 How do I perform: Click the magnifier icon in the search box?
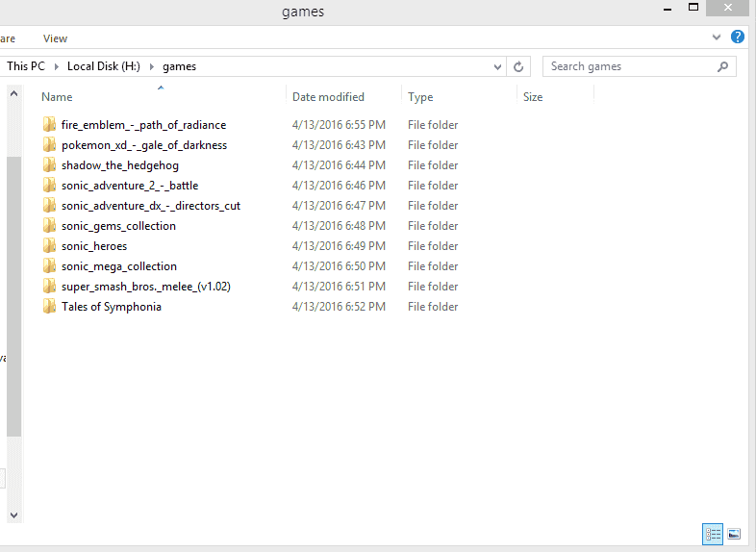click(722, 66)
